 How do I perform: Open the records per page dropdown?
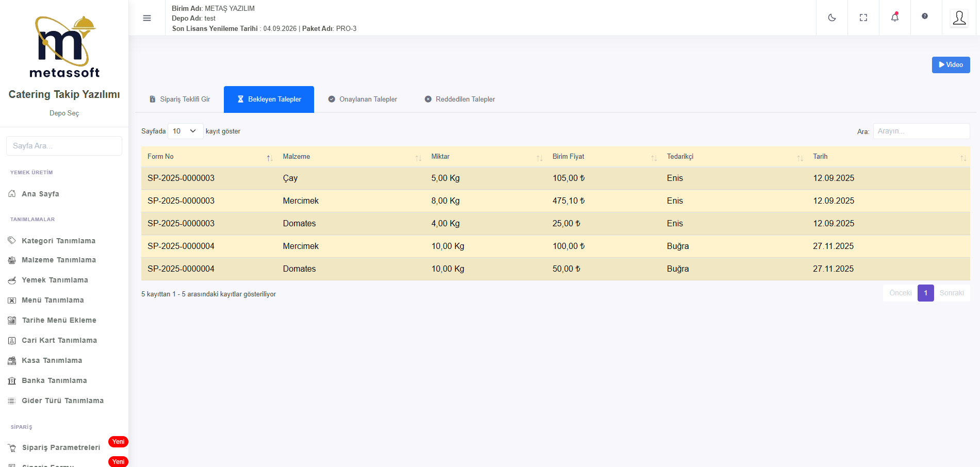coord(185,131)
